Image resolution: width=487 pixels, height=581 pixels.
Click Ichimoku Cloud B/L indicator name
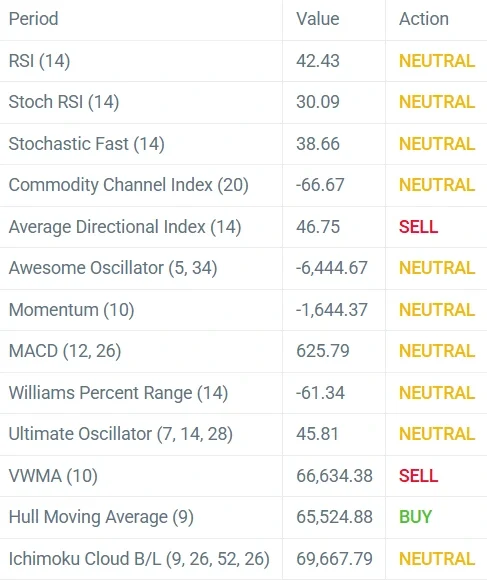point(139,559)
